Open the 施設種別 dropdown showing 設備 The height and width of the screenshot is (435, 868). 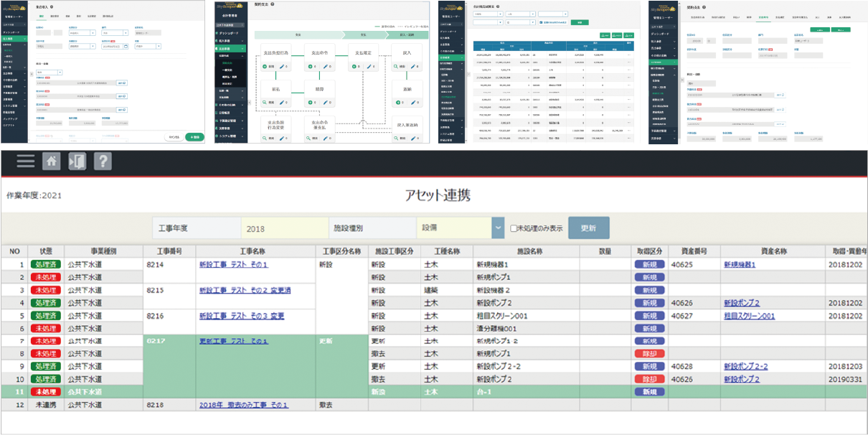click(x=498, y=228)
